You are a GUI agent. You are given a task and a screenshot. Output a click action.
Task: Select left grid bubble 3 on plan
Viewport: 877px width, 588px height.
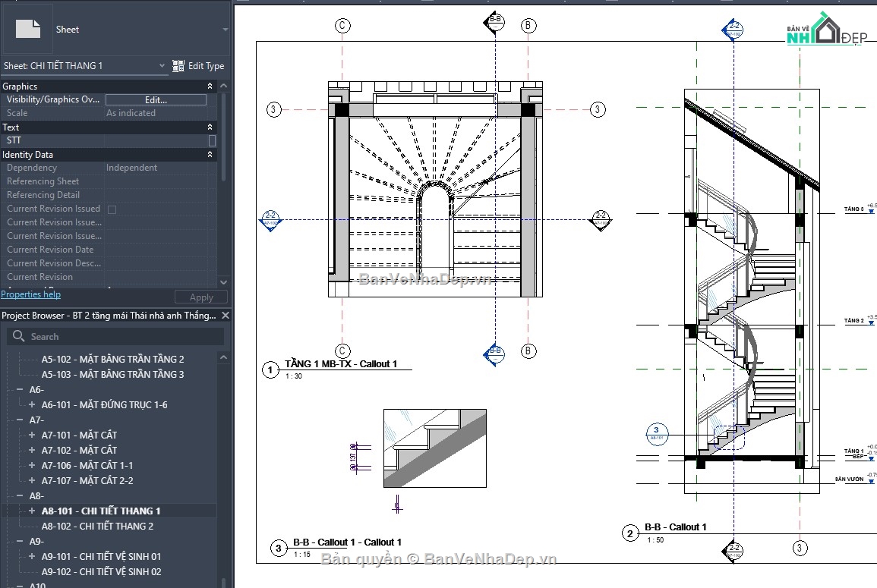tap(273, 109)
